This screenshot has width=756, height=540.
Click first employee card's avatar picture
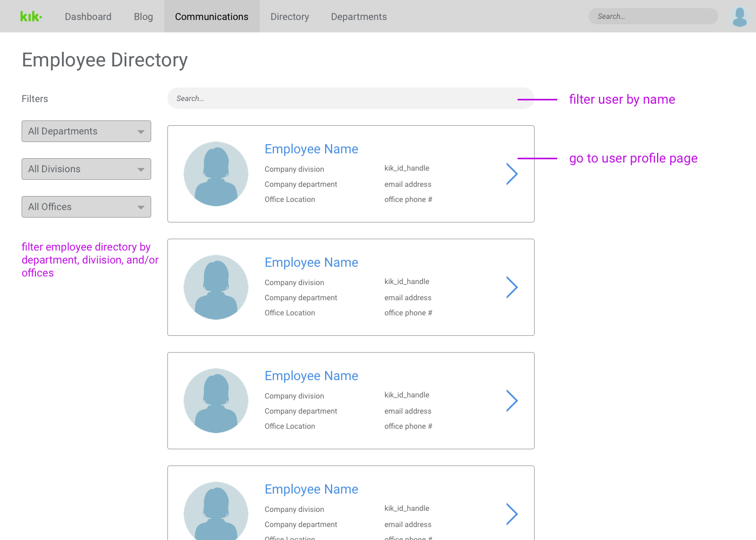coord(216,174)
